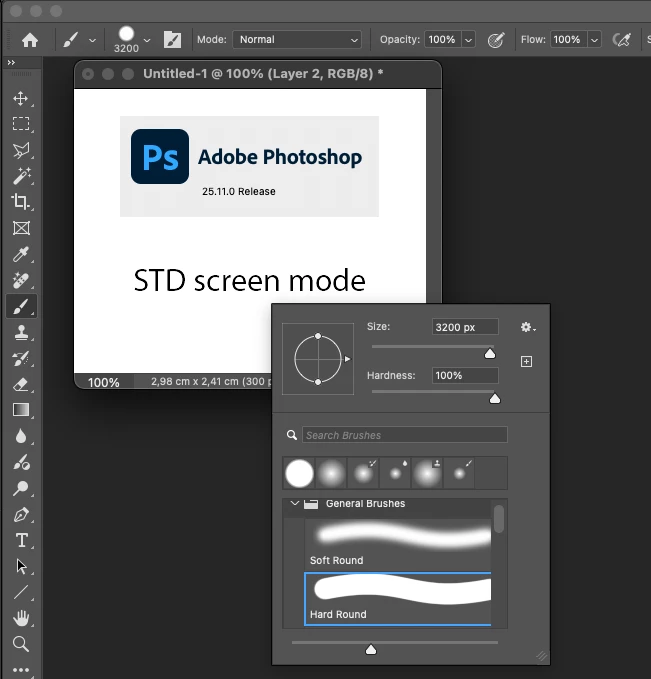
Task: Open the Brush Preset picker arrow
Action: click(147, 40)
